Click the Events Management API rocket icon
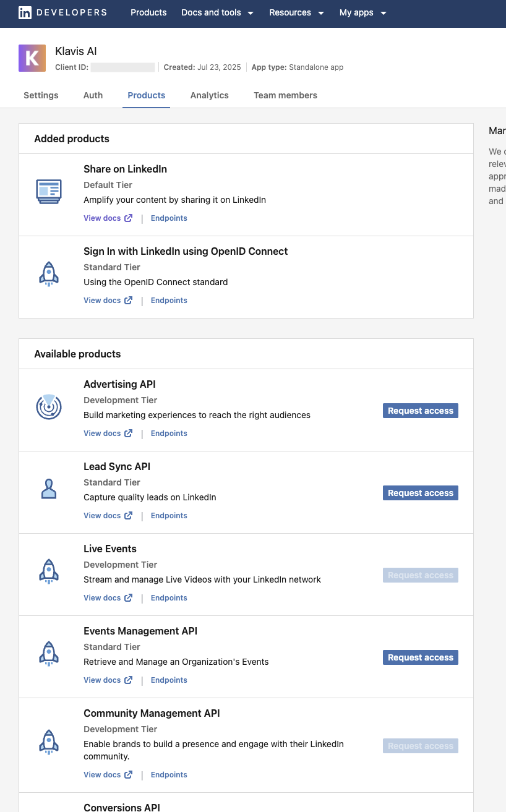The width and height of the screenshot is (506, 812). coord(49,653)
